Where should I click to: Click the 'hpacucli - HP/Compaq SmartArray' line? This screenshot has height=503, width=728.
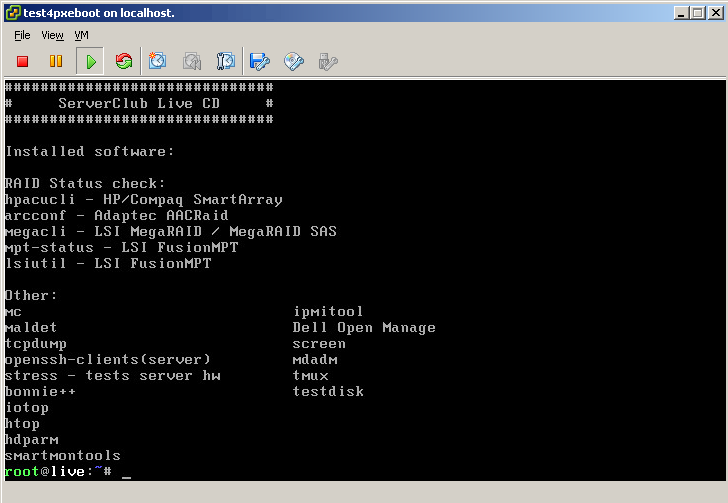143,200
